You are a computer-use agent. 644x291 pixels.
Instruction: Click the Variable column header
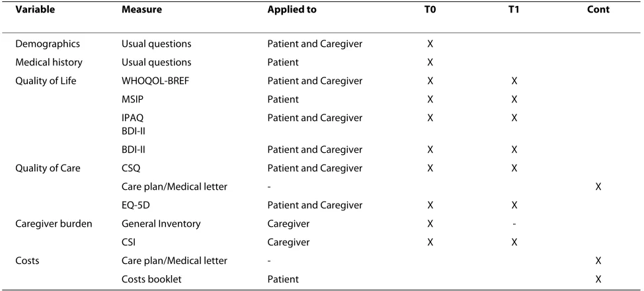35,10
